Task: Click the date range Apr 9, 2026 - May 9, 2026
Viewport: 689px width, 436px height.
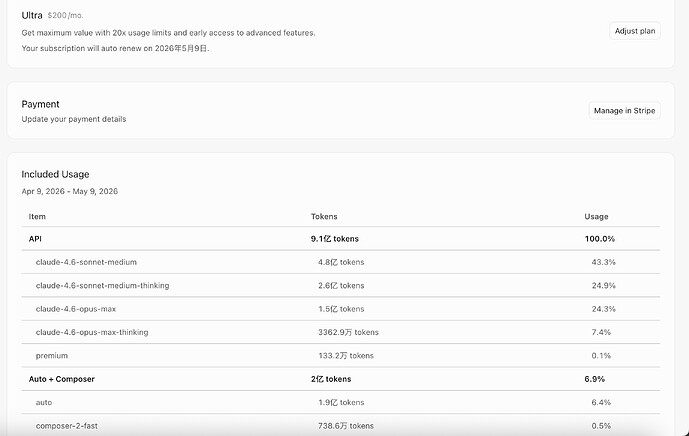Action: (x=70, y=191)
